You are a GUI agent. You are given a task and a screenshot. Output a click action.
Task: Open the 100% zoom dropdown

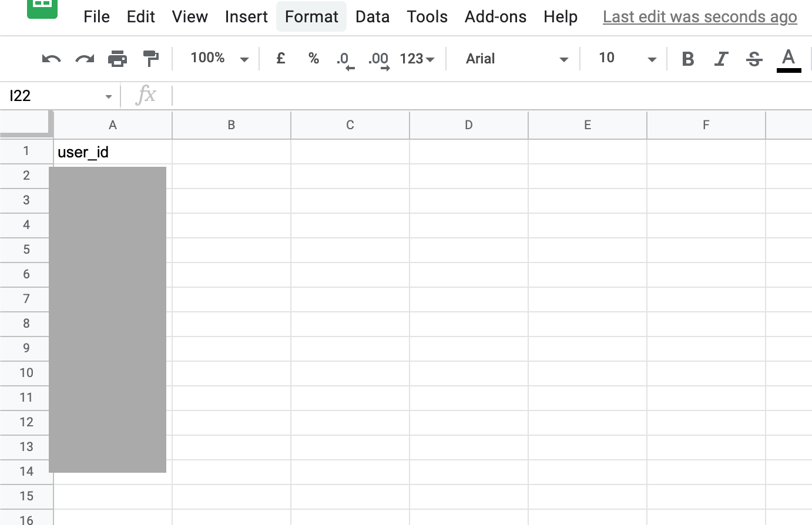(219, 58)
